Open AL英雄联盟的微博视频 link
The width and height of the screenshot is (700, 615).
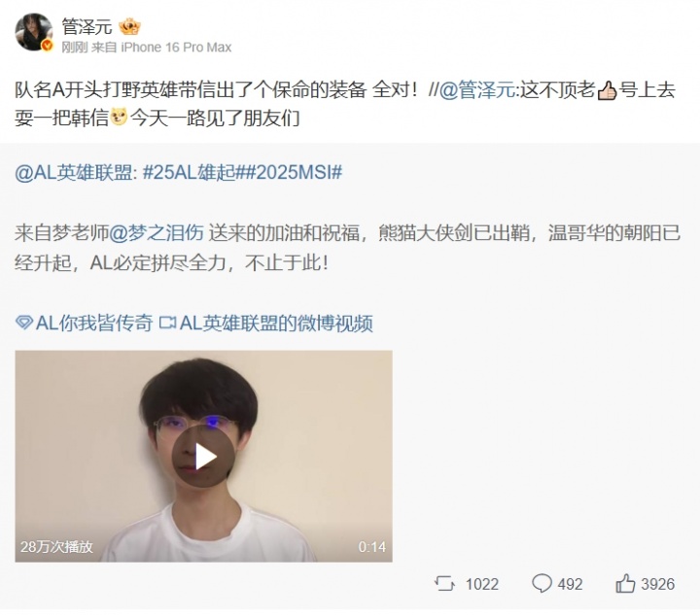276,323
